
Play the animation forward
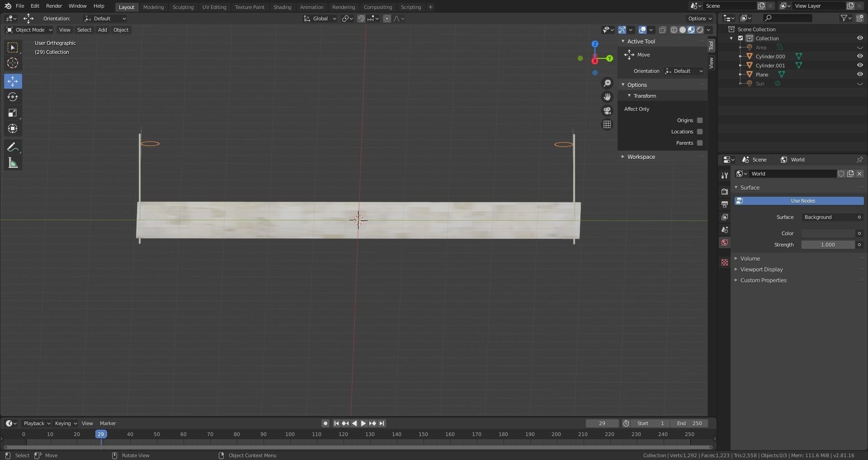(x=363, y=423)
